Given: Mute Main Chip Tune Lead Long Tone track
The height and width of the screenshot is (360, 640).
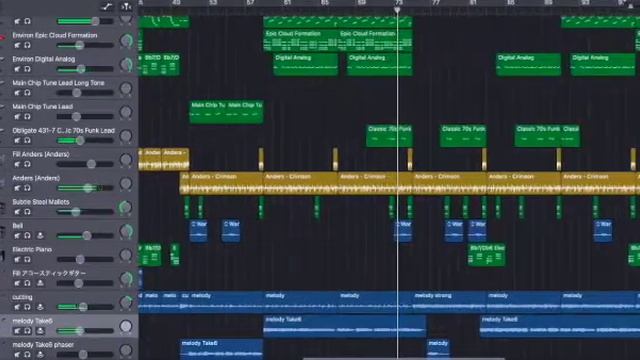Looking at the screenshot, I should (17, 93).
